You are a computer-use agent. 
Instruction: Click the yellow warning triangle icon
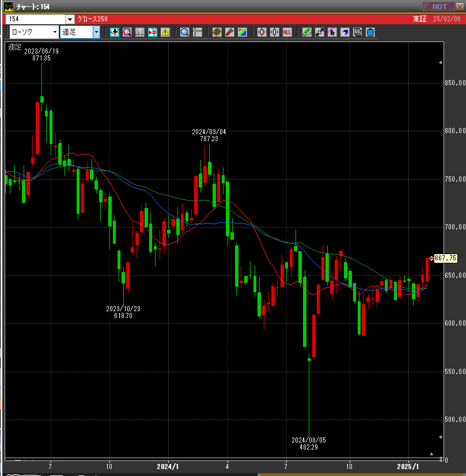(x=165, y=32)
